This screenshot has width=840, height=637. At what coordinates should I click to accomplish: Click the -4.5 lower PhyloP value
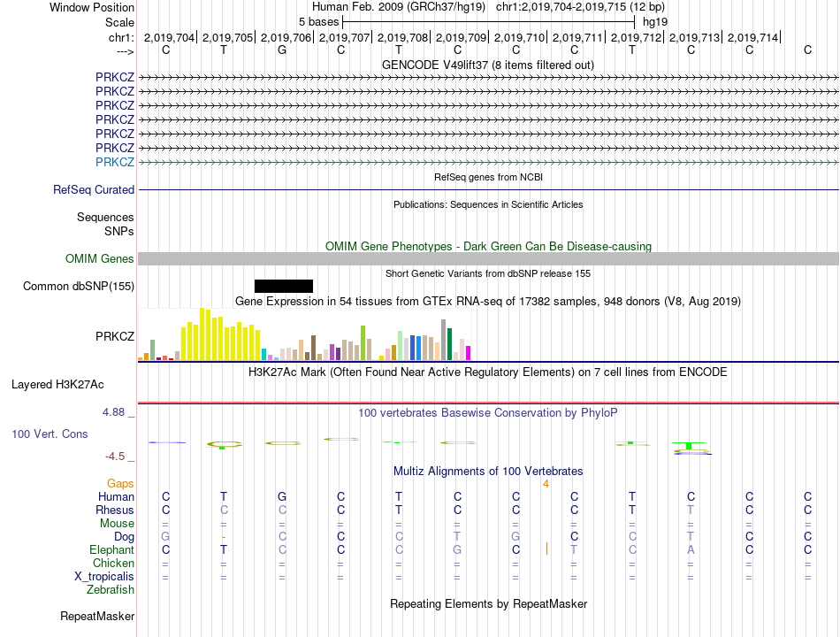115,457
